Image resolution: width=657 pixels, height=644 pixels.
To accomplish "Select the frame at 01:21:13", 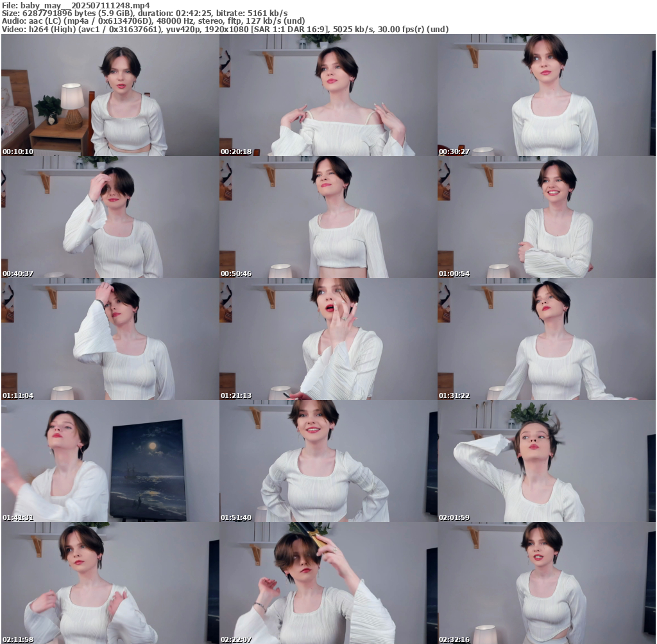I will (x=328, y=339).
